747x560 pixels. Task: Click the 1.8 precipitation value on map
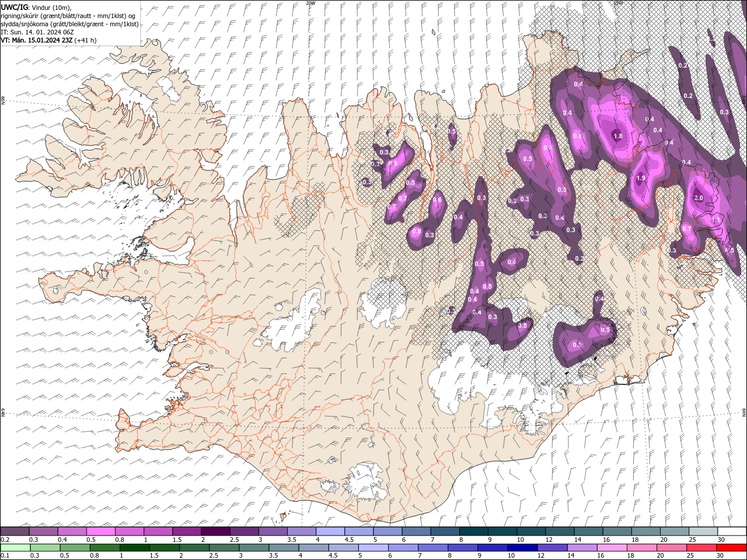(x=617, y=136)
